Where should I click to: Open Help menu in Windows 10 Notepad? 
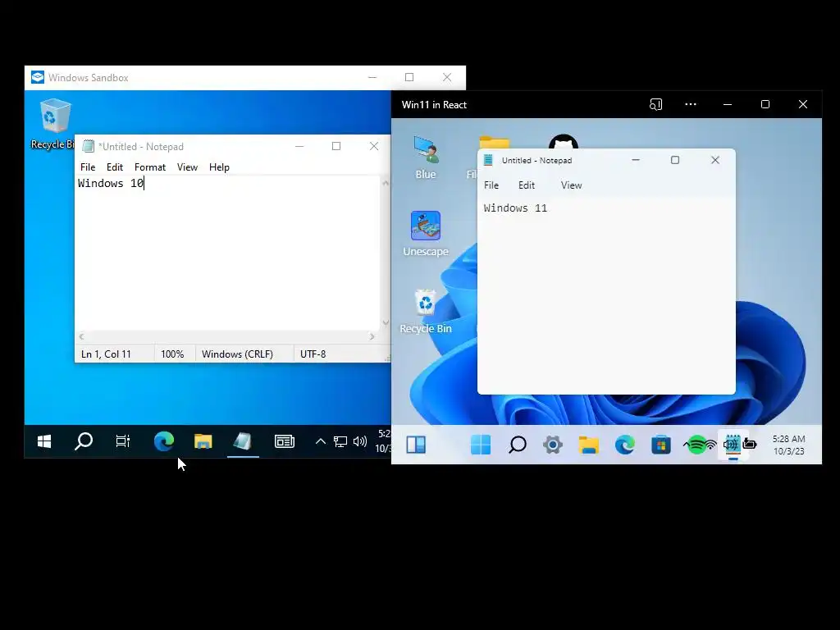(x=219, y=167)
